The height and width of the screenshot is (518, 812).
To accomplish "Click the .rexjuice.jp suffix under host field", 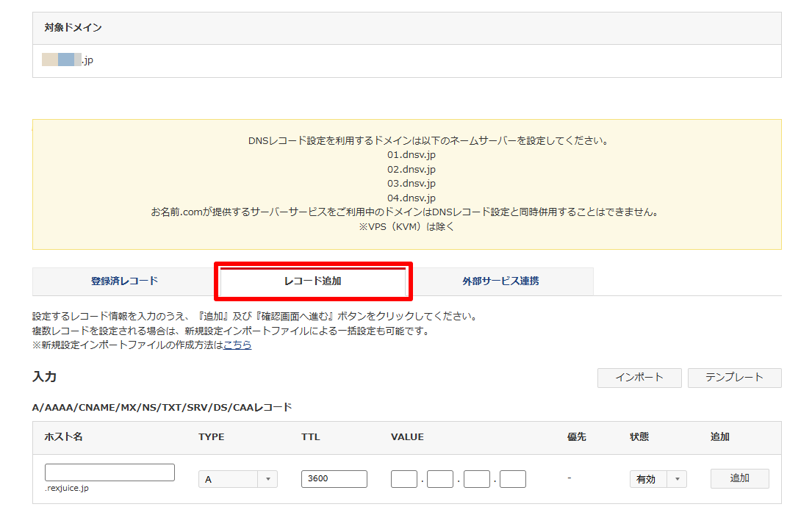I will click(67, 489).
